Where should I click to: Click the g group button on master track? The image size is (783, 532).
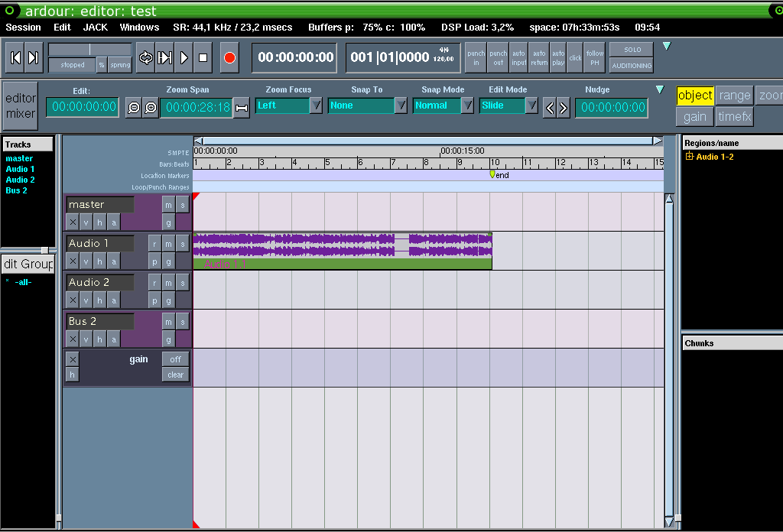pos(169,222)
